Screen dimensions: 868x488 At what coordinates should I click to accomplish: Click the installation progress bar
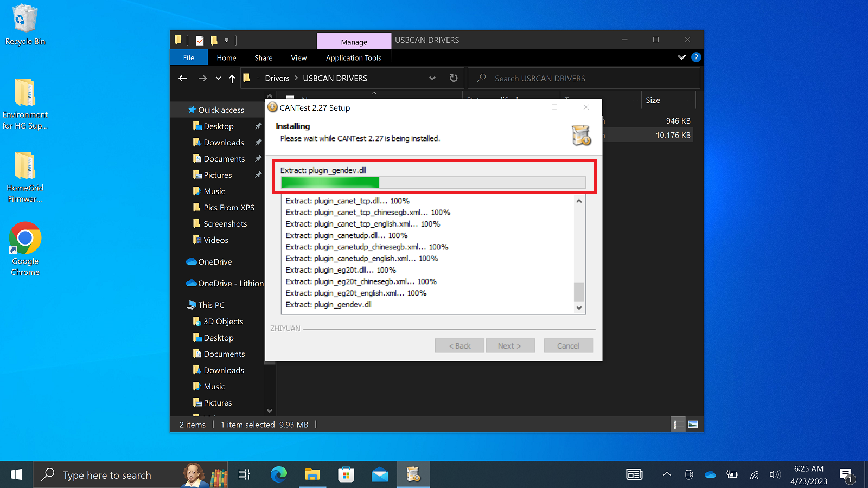tap(433, 183)
